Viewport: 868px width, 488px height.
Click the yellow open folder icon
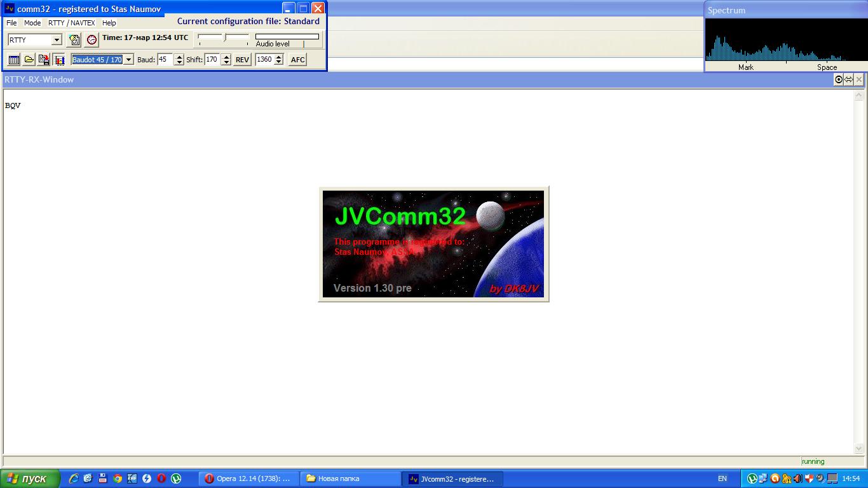(x=29, y=60)
